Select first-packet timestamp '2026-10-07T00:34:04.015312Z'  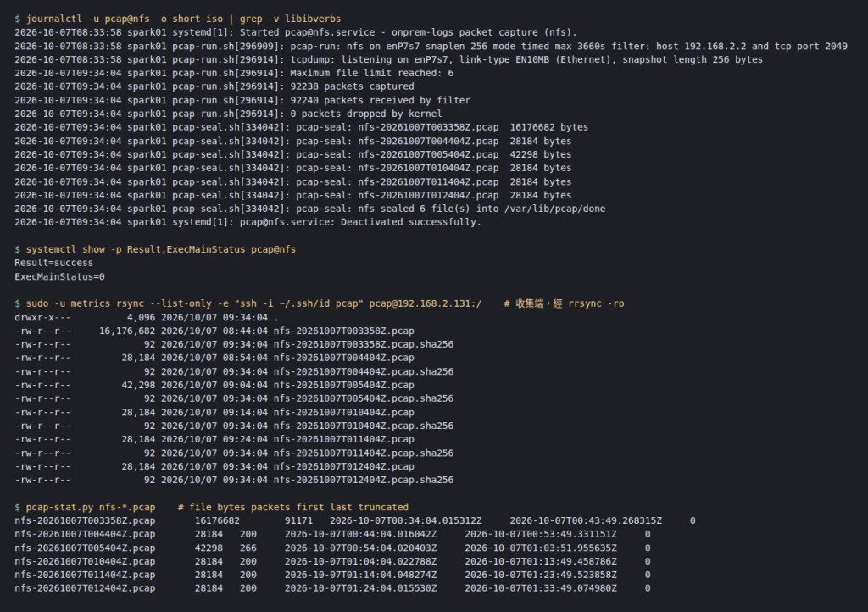[x=406, y=520]
